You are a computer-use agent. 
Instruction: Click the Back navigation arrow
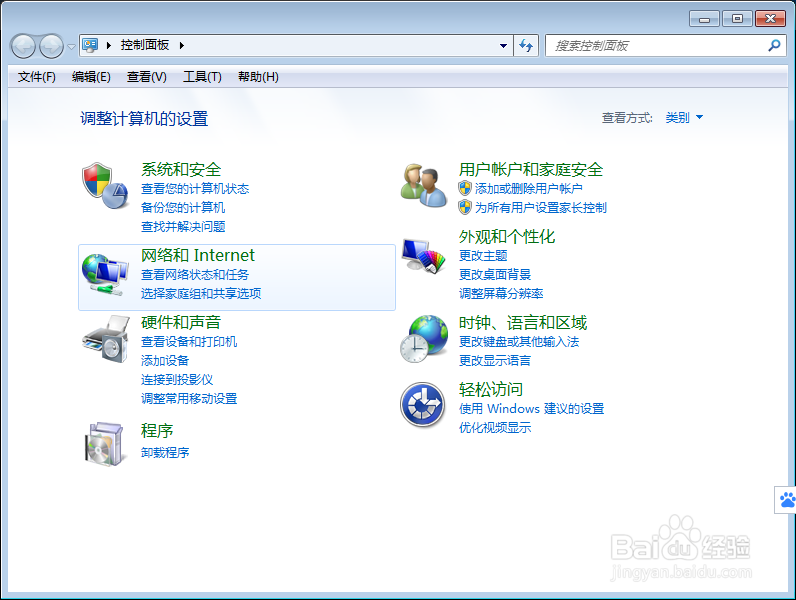pyautogui.click(x=23, y=46)
